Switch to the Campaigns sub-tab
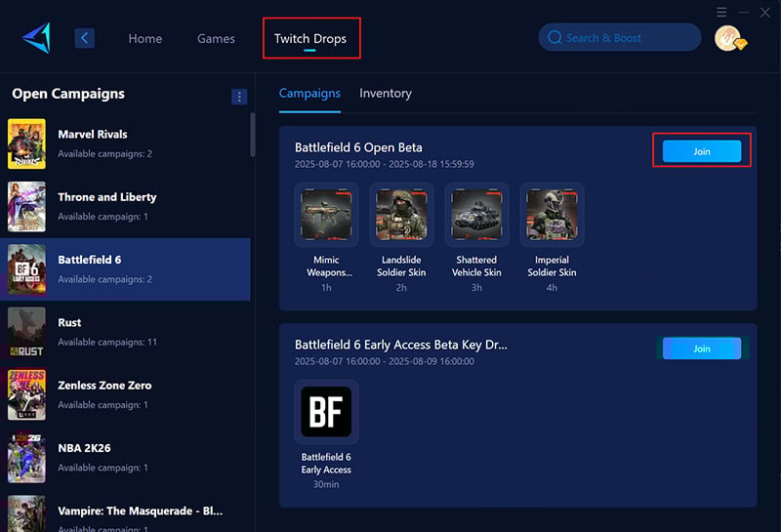Screen dimensions: 781x532 pyautogui.click(x=309, y=93)
